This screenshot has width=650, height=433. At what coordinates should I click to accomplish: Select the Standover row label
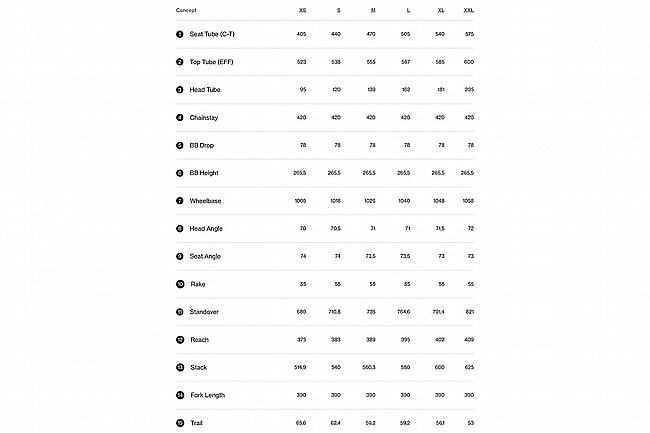pyautogui.click(x=204, y=312)
